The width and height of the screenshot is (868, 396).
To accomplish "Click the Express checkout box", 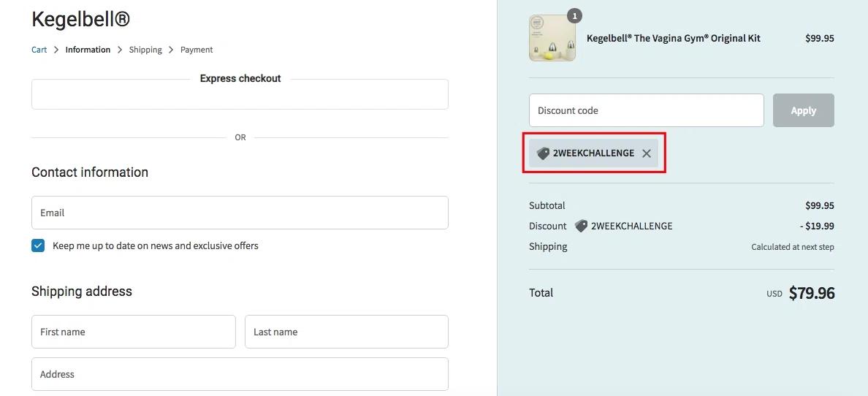I will (x=240, y=95).
